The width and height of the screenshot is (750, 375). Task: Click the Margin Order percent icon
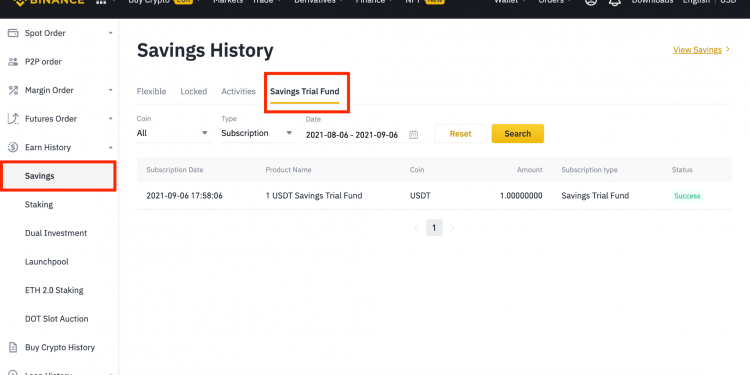[13, 90]
